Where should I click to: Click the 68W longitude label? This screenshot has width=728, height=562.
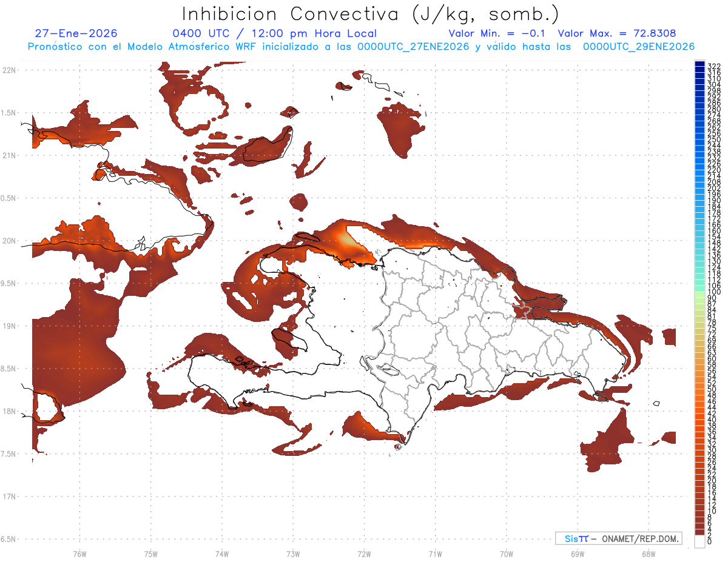pyautogui.click(x=648, y=554)
